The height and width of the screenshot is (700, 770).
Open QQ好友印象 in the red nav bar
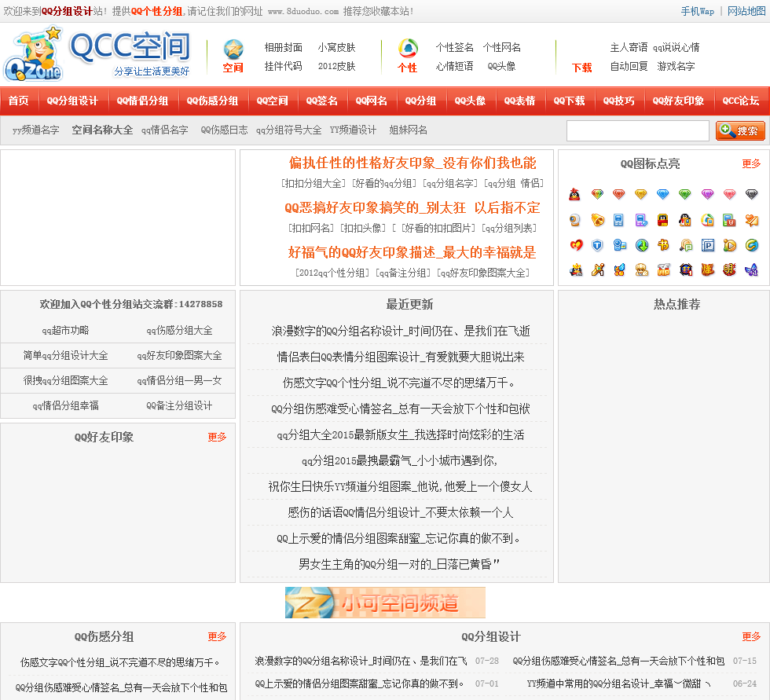[678, 101]
